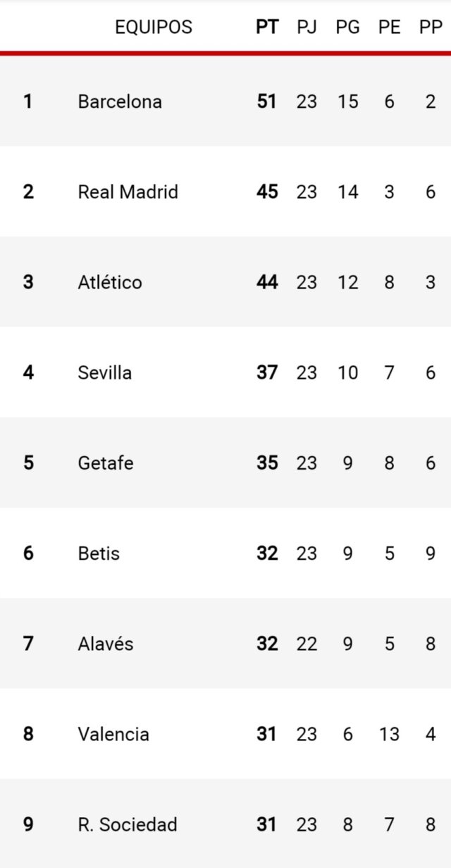Sort by the PT points header
Screen dimensions: 451x868
click(267, 27)
